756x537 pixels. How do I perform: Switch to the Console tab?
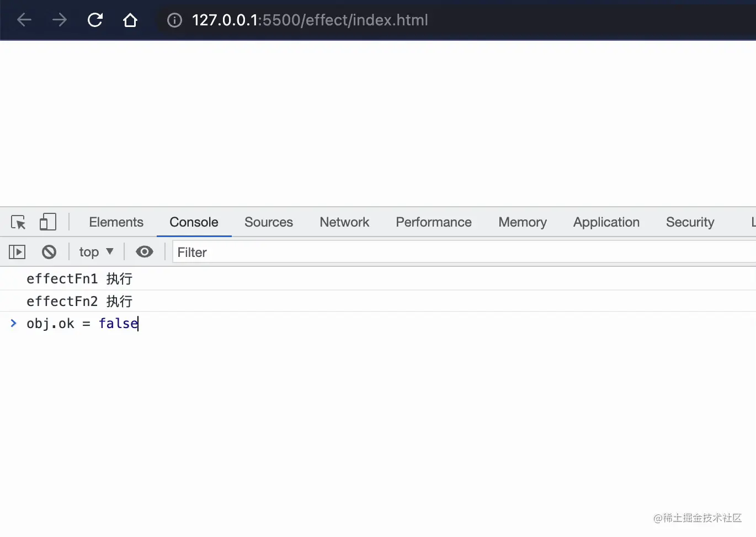pos(194,222)
